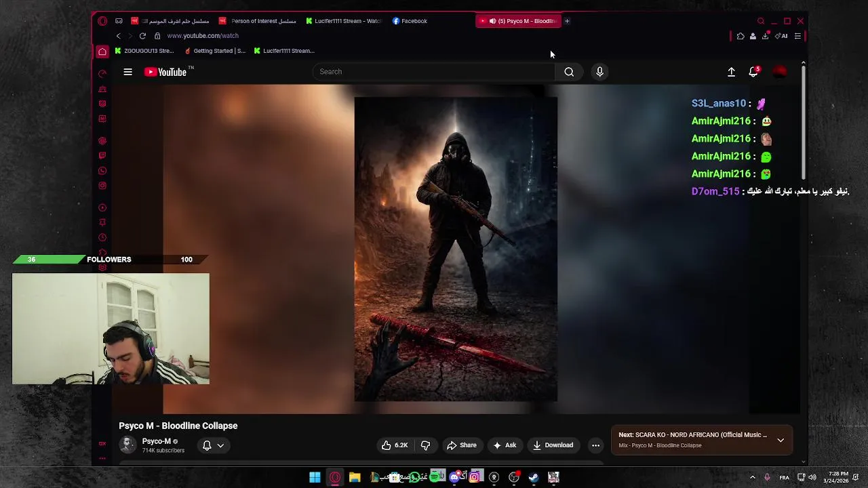Dislike the video with thumbs-down
This screenshot has width=868, height=488.
click(425, 445)
